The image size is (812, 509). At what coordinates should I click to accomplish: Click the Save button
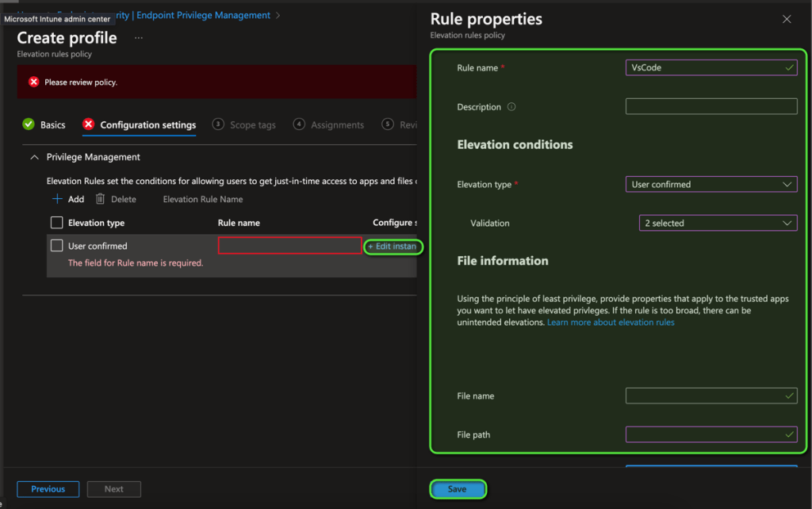pos(458,489)
